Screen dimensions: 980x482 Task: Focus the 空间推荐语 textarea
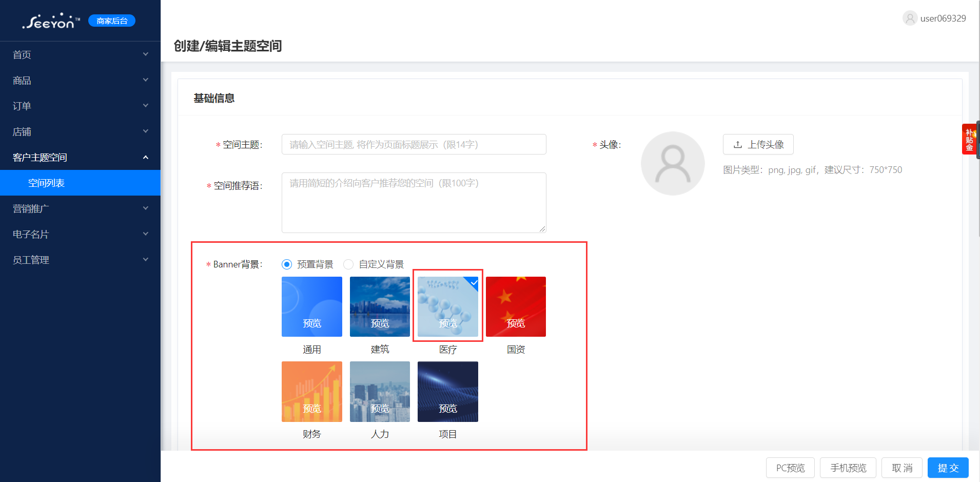[414, 203]
